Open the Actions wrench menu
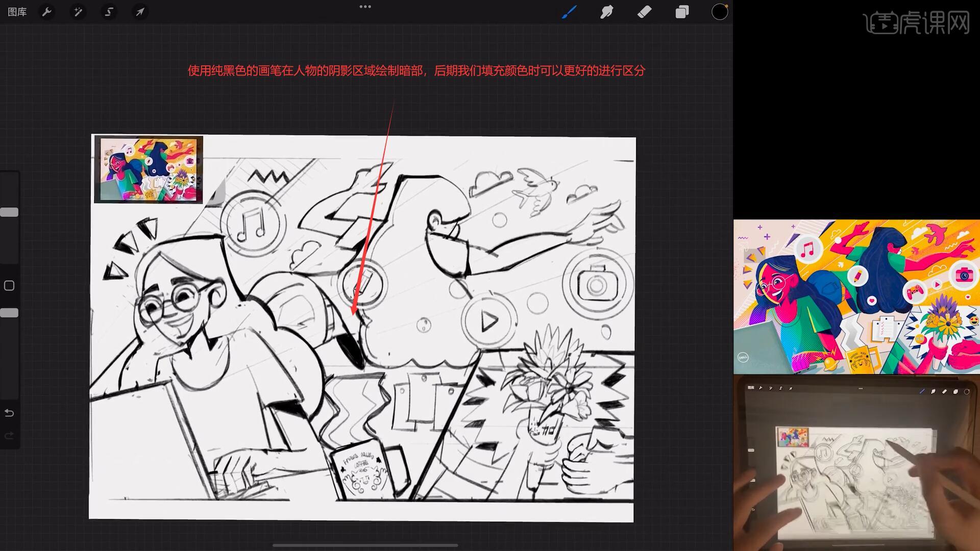The width and height of the screenshot is (980, 551). (47, 12)
